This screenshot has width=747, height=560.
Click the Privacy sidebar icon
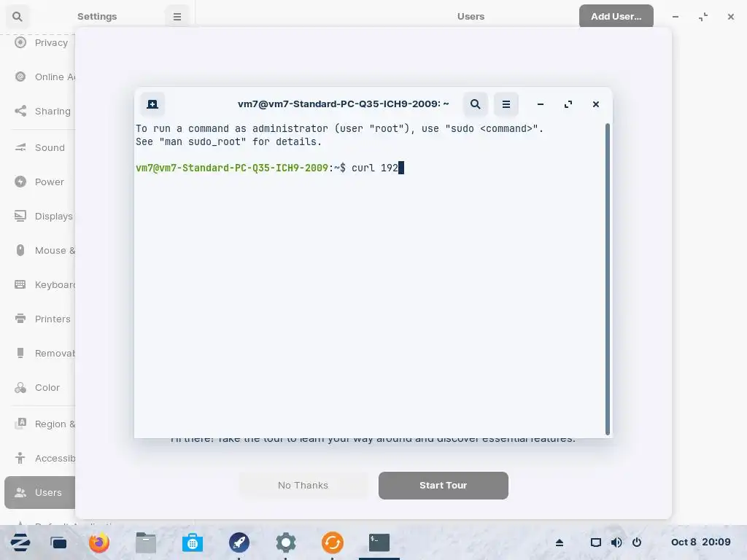(x=20, y=42)
